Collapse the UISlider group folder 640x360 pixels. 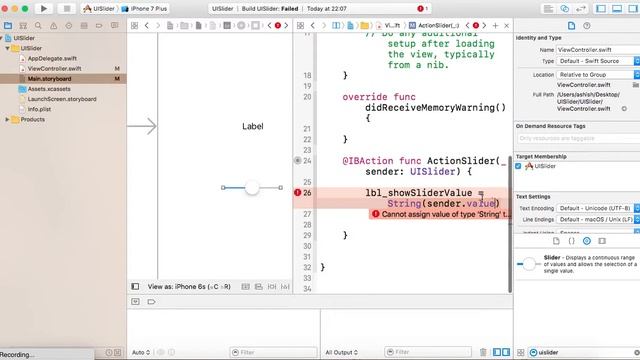click(x=7, y=48)
